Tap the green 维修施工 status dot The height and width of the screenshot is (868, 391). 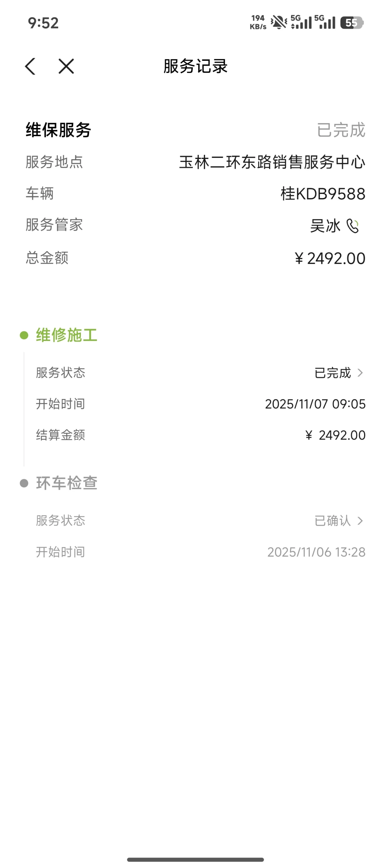point(24,336)
